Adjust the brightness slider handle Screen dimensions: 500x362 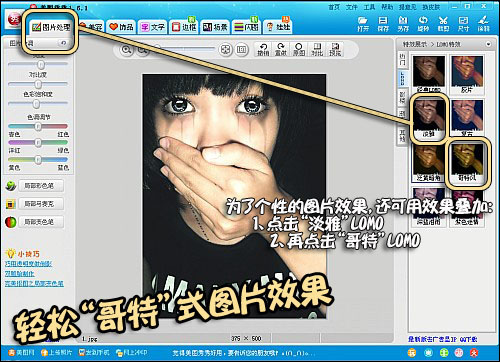click(x=41, y=64)
